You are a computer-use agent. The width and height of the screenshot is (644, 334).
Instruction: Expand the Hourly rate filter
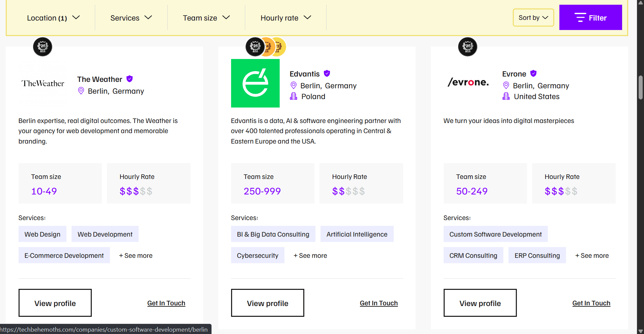coord(286,18)
